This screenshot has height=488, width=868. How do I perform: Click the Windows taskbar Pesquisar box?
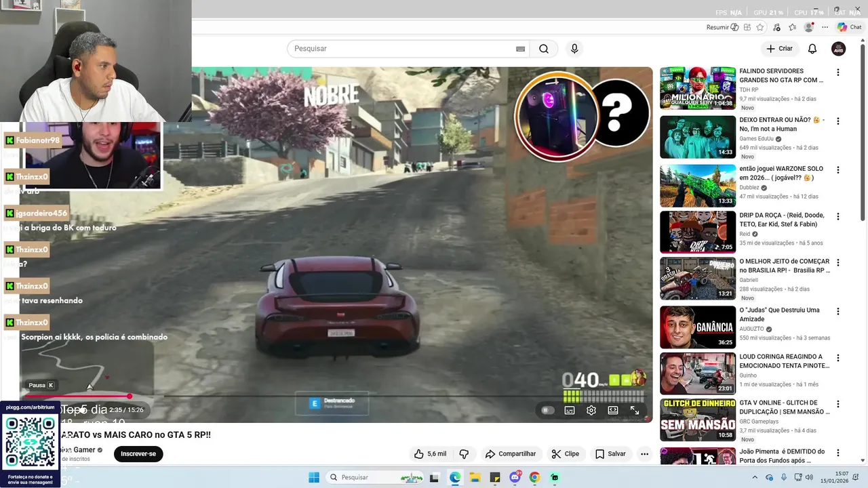376,477
